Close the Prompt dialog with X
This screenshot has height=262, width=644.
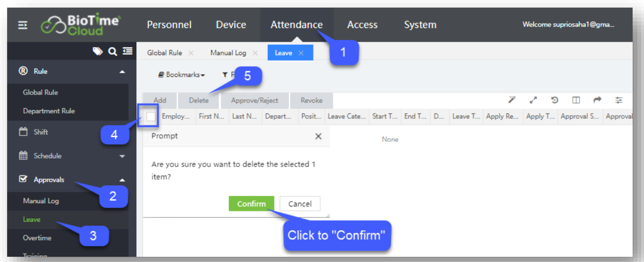[x=318, y=136]
